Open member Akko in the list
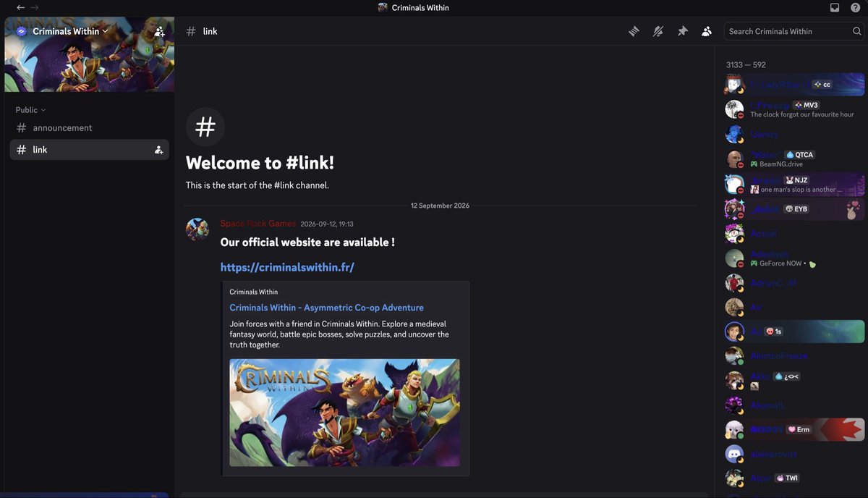868x498 pixels. 794,381
